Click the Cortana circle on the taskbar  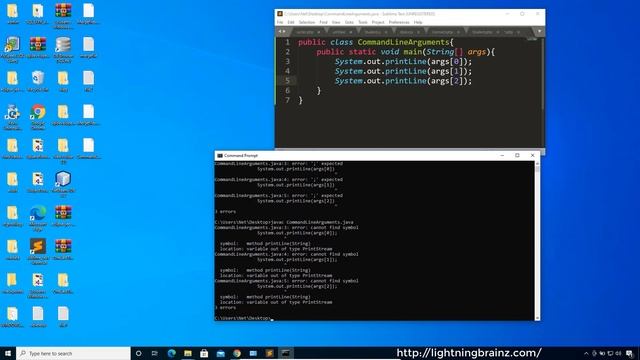(x=138, y=353)
